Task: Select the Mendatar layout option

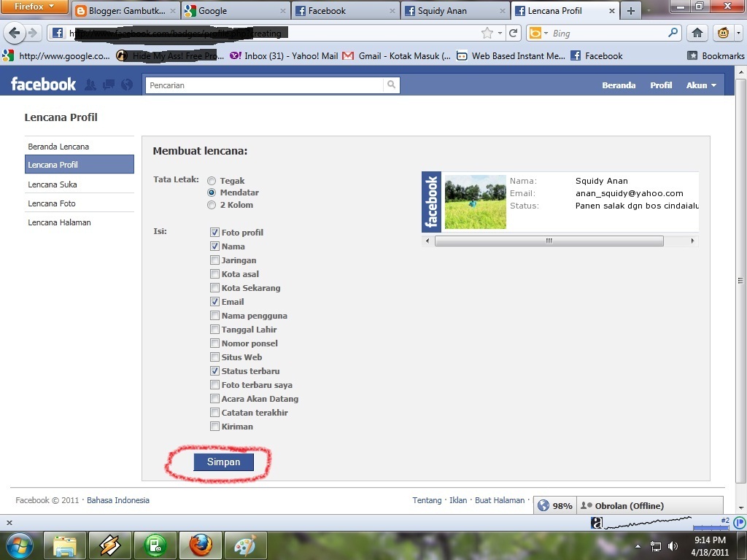Action: click(212, 192)
